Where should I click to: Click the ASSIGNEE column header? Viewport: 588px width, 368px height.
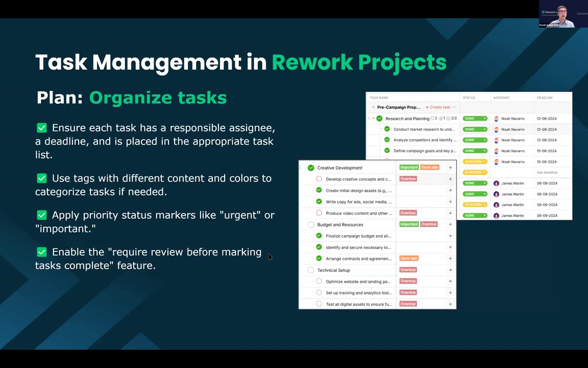501,98
